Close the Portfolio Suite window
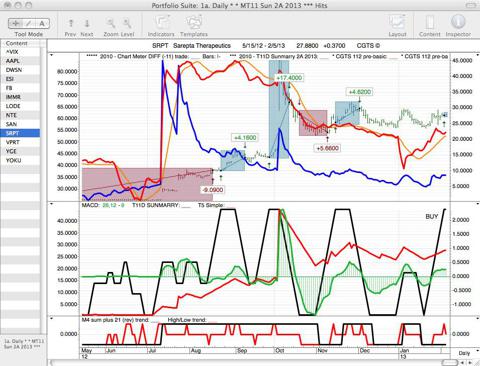Screen dimensions: 480x366 pyautogui.click(x=8, y=5)
